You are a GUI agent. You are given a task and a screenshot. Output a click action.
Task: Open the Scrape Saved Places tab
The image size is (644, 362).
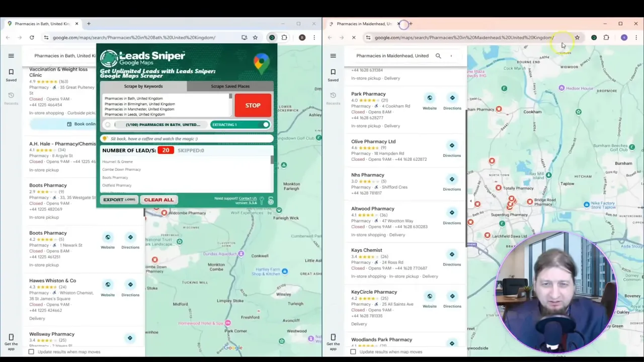(x=230, y=86)
